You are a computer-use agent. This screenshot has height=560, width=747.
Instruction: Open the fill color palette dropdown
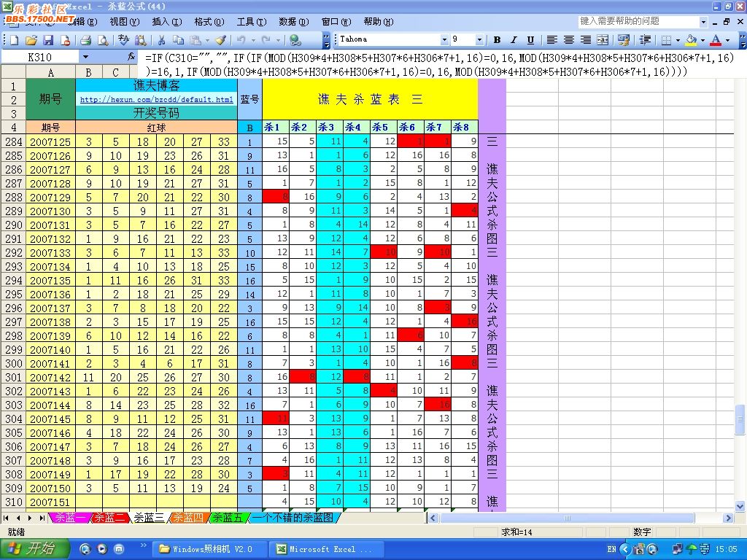(703, 40)
